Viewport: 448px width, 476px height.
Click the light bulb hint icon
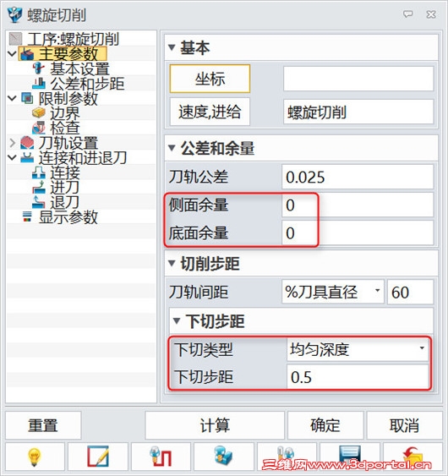pos(35,457)
